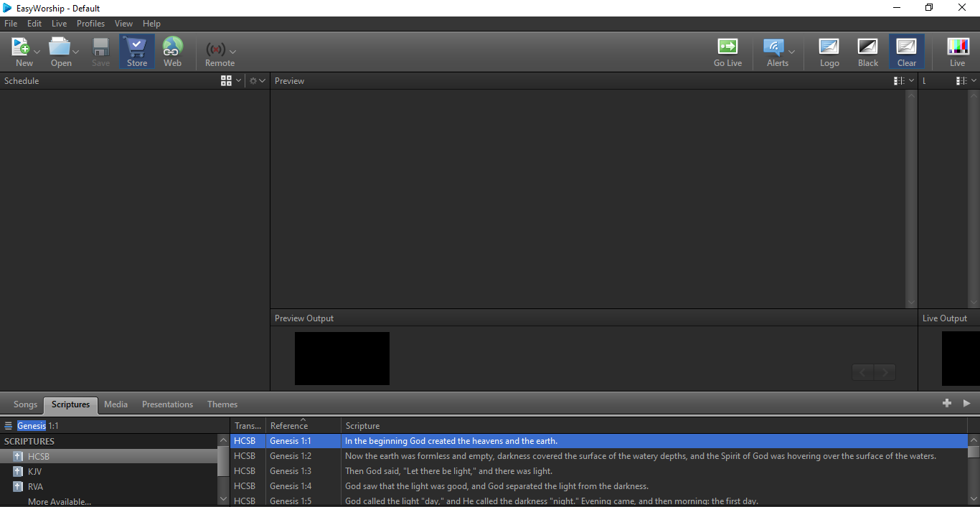The image size is (980, 507).
Task: Click the Live pane layout icon
Action: tap(961, 81)
